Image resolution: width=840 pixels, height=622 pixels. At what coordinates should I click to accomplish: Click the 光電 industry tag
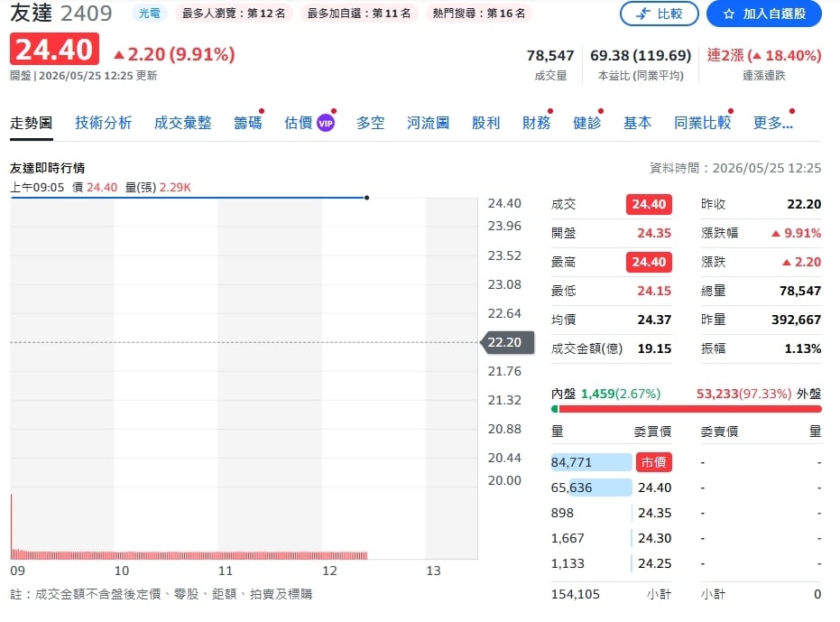tap(150, 14)
